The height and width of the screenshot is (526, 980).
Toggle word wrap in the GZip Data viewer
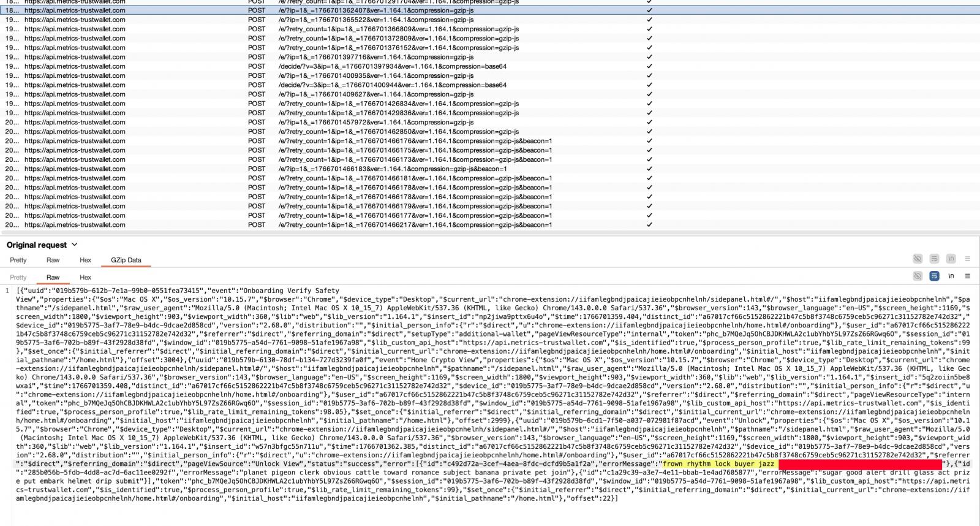click(x=934, y=276)
